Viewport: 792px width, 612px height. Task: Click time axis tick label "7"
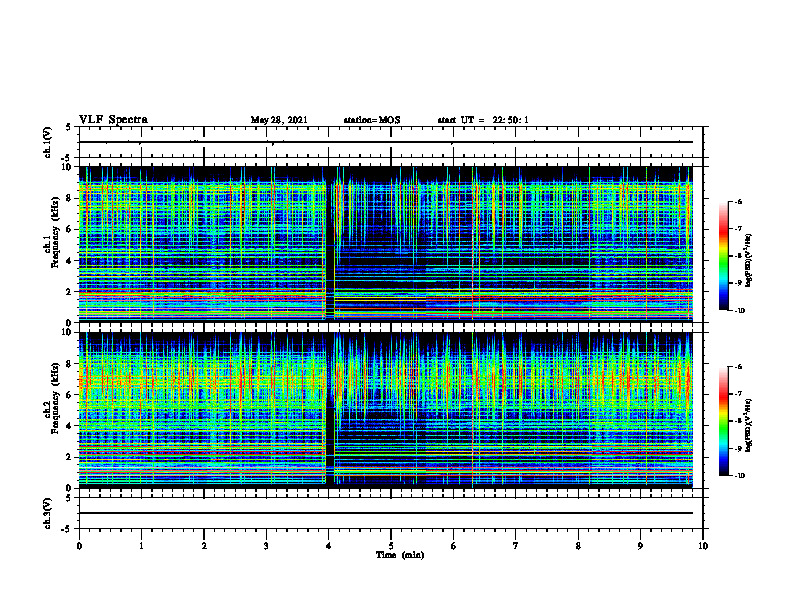click(516, 546)
